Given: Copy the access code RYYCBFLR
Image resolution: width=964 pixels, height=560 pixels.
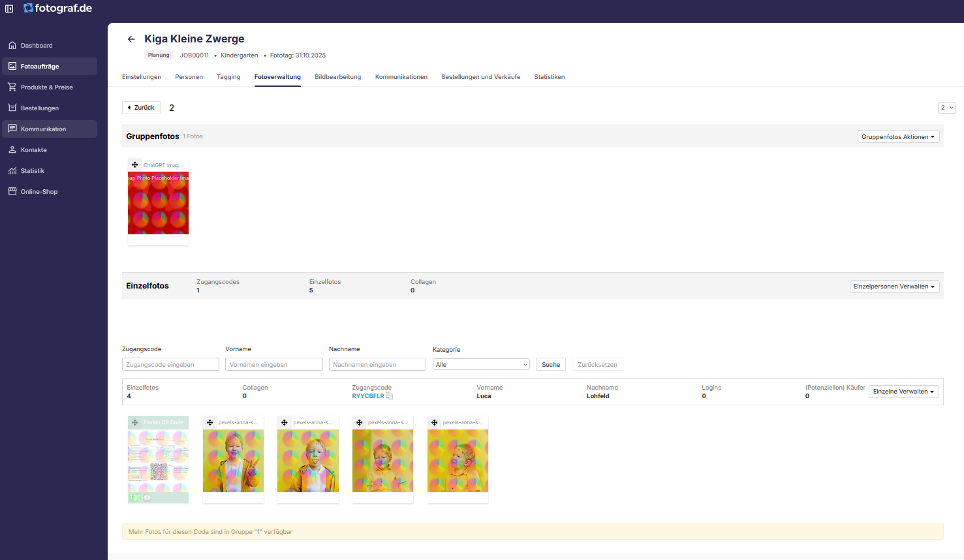Looking at the screenshot, I should point(390,396).
